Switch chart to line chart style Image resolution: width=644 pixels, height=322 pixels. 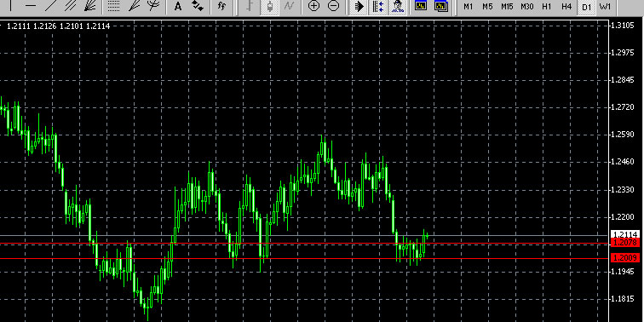coord(289,6)
